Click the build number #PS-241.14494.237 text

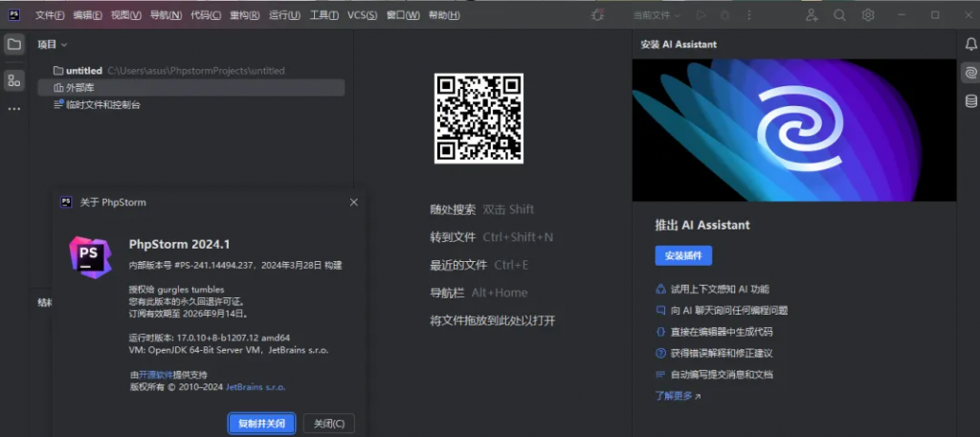[x=212, y=265]
